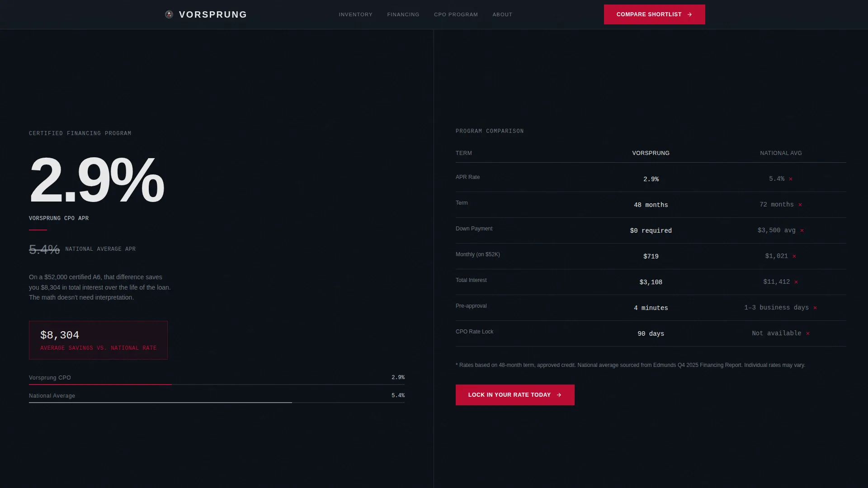Click the red X beside 5.4% APR
This screenshot has width=868, height=488.
click(791, 179)
